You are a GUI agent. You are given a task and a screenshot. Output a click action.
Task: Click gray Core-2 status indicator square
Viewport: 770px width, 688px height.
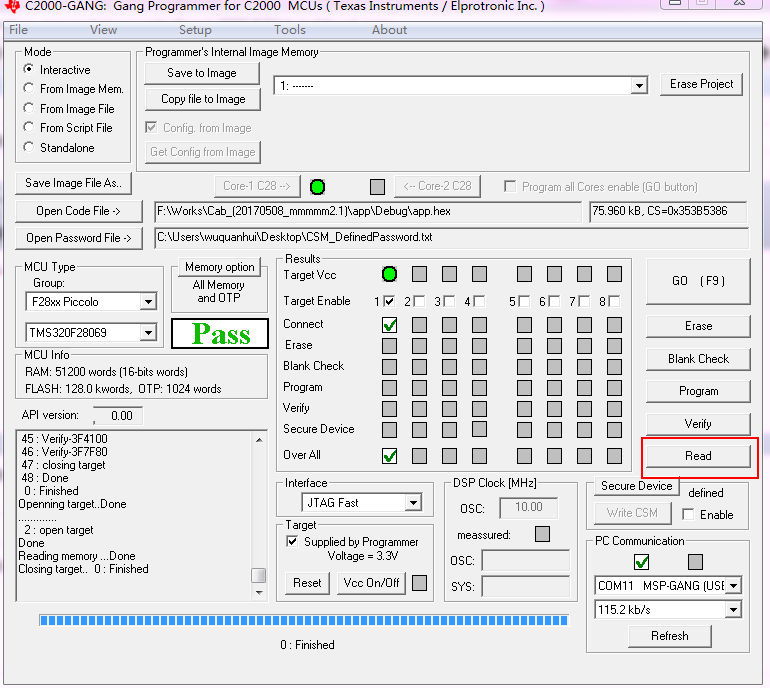(x=377, y=187)
